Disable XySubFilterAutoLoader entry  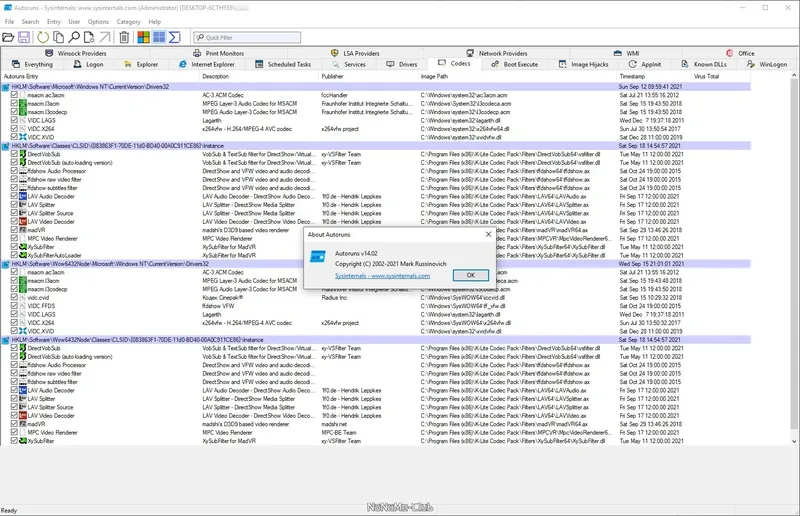[x=14, y=255]
